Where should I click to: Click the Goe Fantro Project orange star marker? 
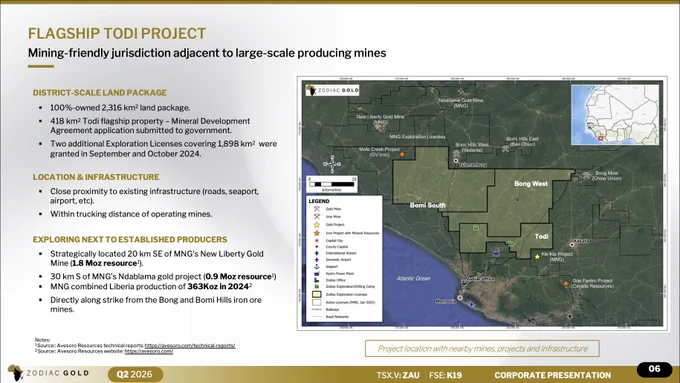pyautogui.click(x=566, y=284)
